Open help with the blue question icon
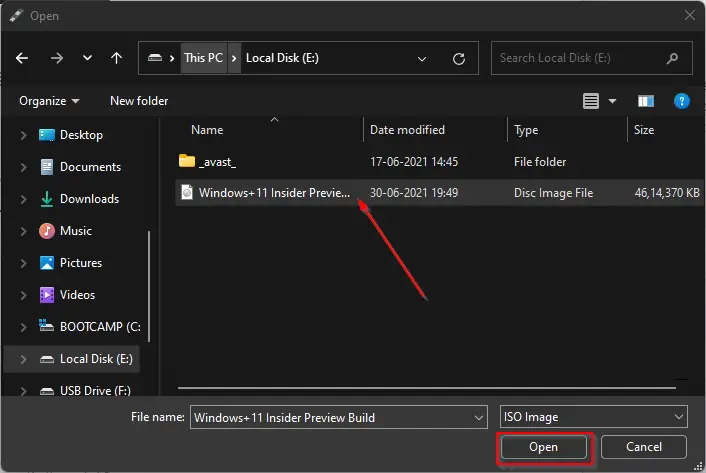 (x=682, y=101)
